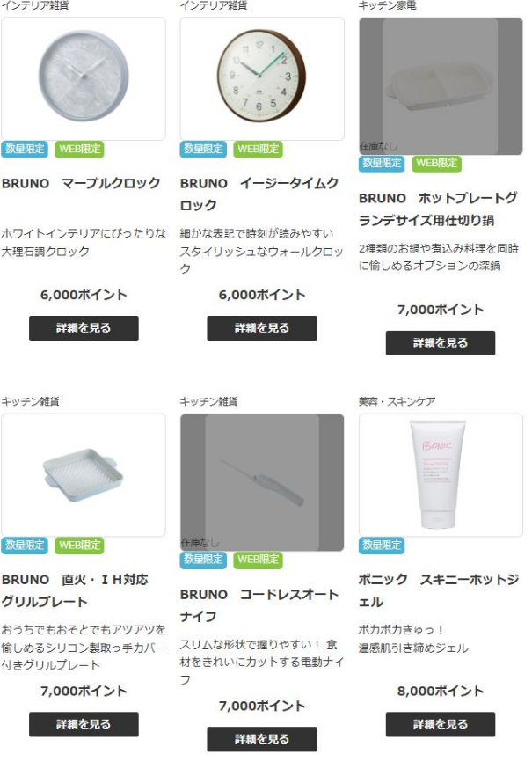Click the WEB限定 badge under the Easy Time Clock
Viewport: 532px width, 762px height.
[x=258, y=149]
